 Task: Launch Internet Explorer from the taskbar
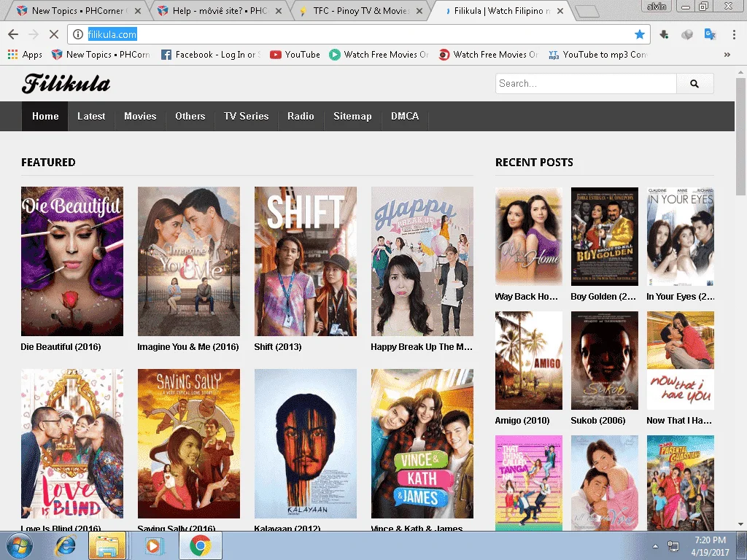(65, 546)
